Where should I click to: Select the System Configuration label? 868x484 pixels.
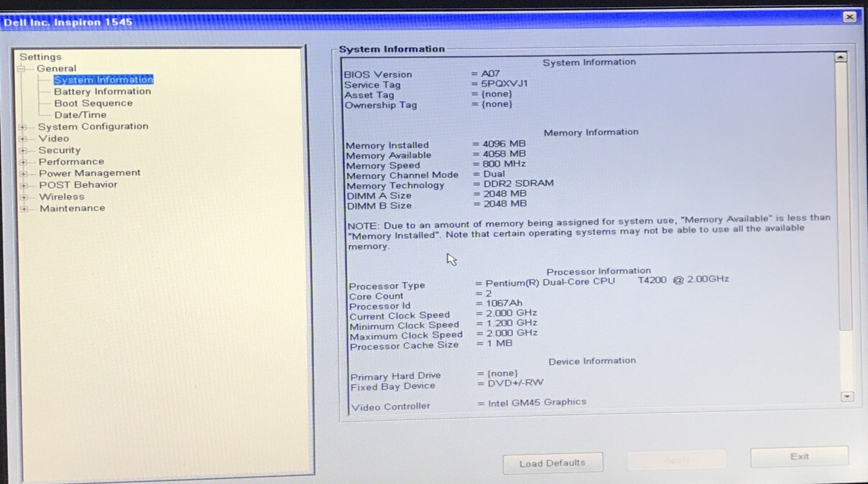pyautogui.click(x=93, y=126)
